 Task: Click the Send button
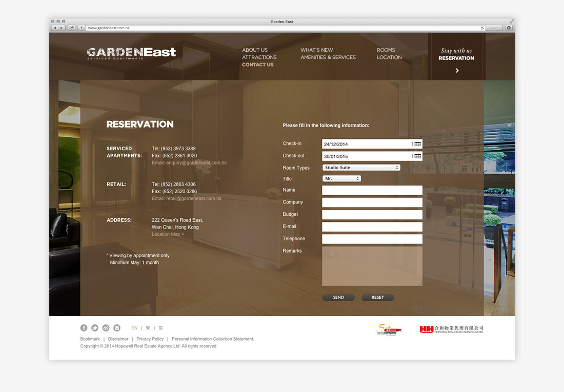tap(338, 297)
